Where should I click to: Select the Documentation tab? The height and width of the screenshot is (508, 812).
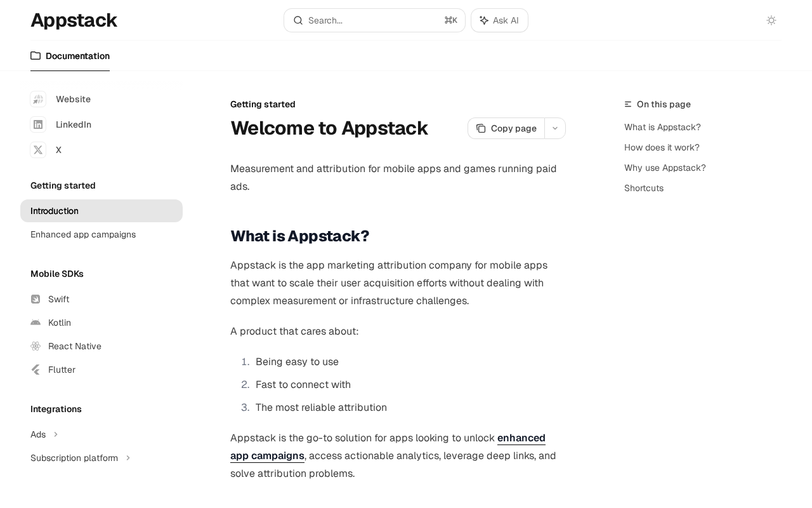(70, 56)
